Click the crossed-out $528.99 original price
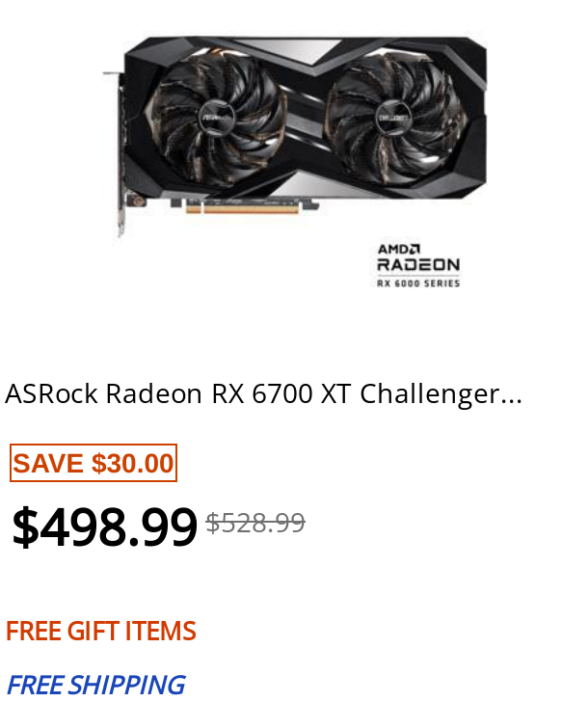The height and width of the screenshot is (702, 588). pyautogui.click(x=255, y=523)
